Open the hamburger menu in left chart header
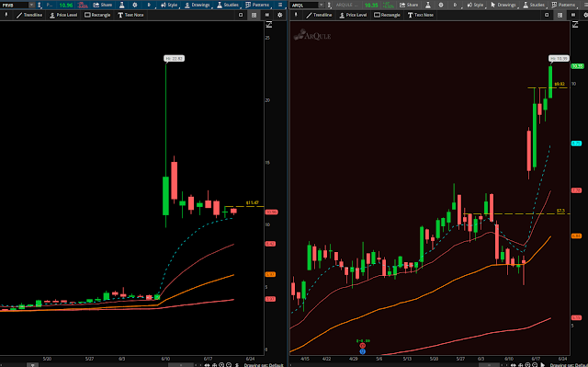 [x=280, y=5]
